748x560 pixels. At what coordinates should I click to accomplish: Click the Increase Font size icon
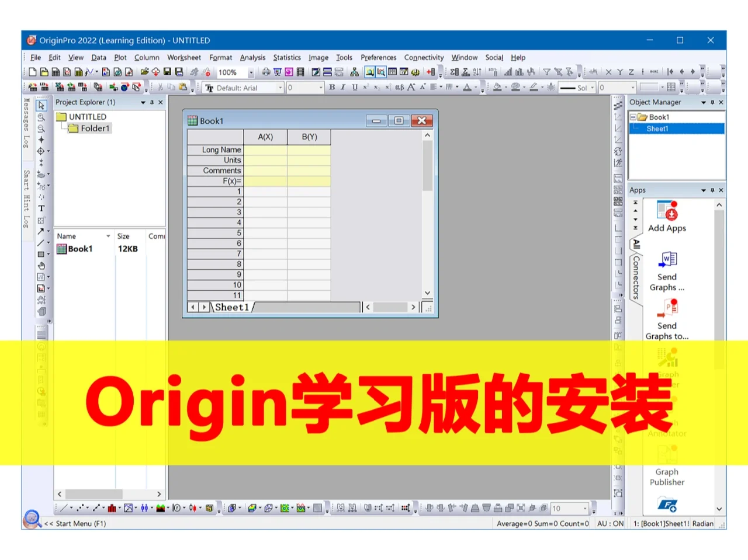coord(411,88)
